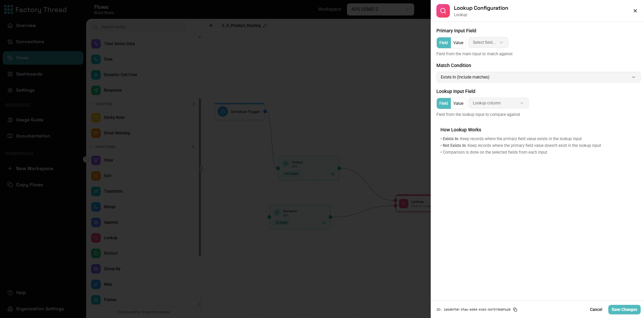Switch Primary Input Field to Value mode

pos(458,43)
